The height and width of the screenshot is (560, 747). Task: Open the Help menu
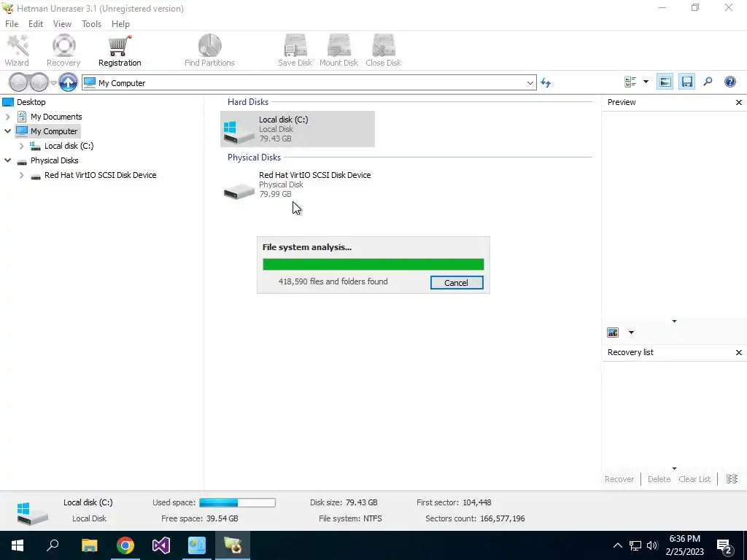(x=120, y=24)
